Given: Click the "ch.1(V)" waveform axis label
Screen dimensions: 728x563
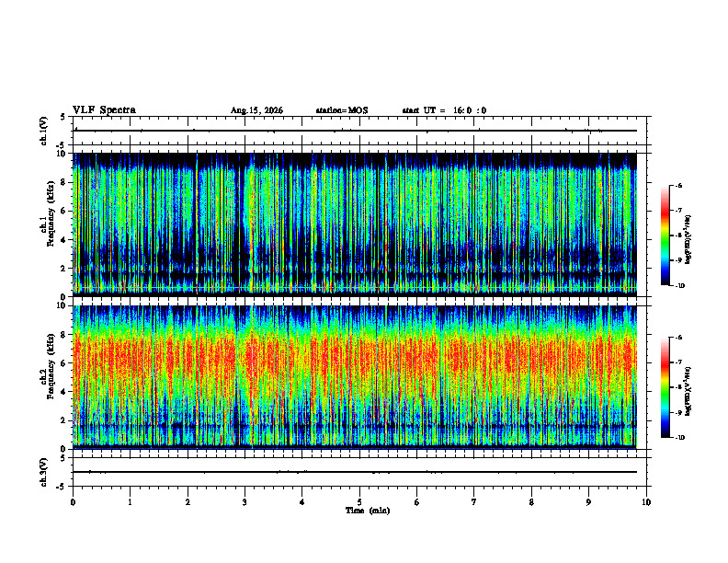Looking at the screenshot, I should (x=44, y=131).
